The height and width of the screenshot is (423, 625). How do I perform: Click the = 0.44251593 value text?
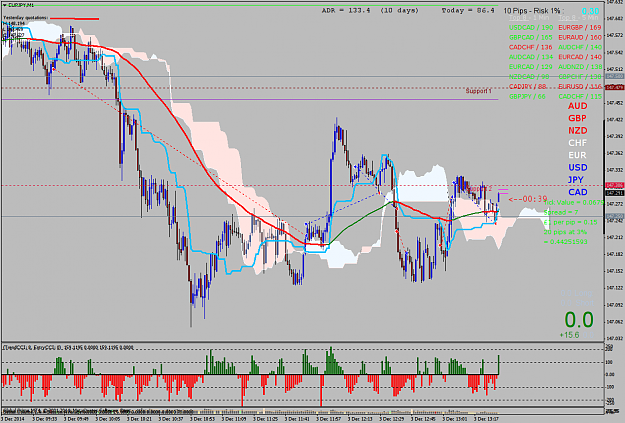coord(565,242)
